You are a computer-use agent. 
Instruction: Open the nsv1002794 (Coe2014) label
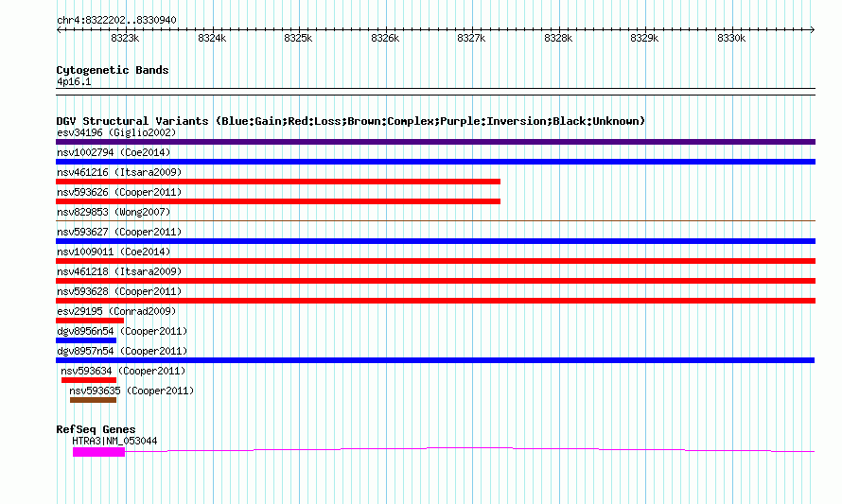click(x=114, y=152)
